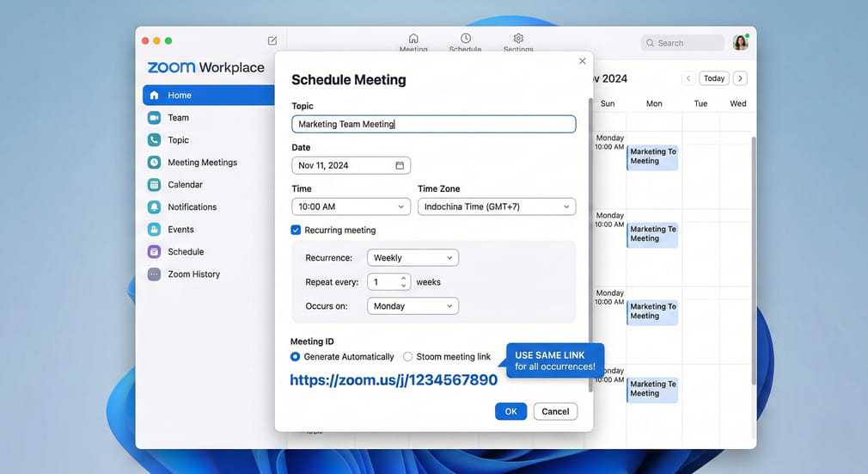Expand the Time Zone dropdown
The height and width of the screenshot is (474, 868).
(x=496, y=206)
